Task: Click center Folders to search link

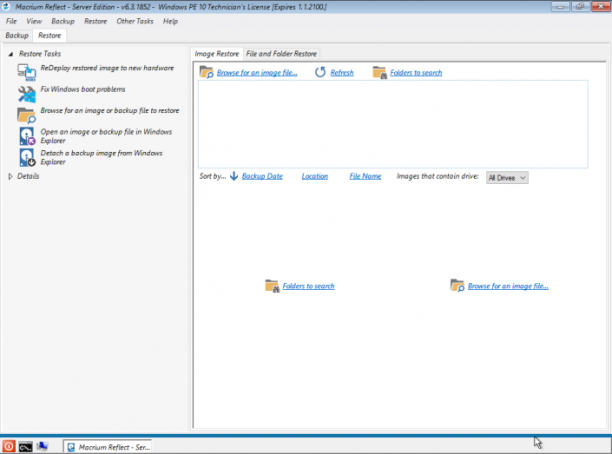Action: pos(308,286)
